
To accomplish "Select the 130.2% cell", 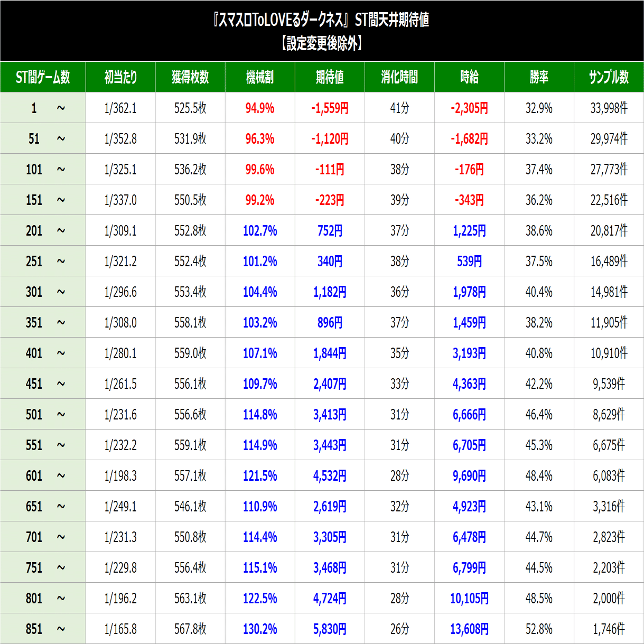I will 260,629.
